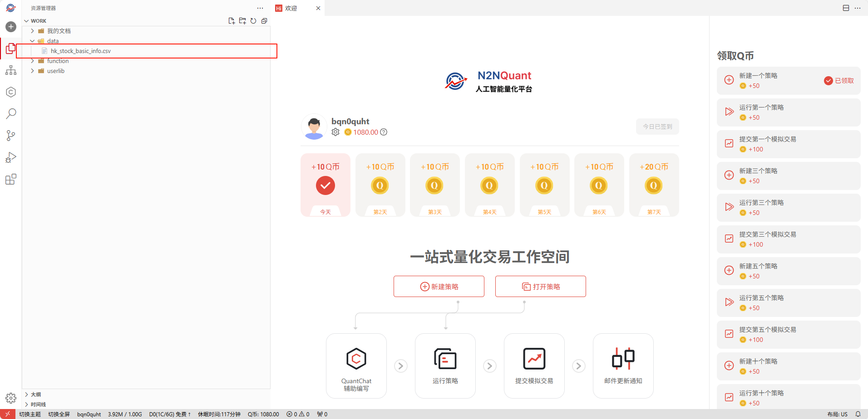Click the 新建十个策略 task row
868x419 pixels.
(x=789, y=366)
